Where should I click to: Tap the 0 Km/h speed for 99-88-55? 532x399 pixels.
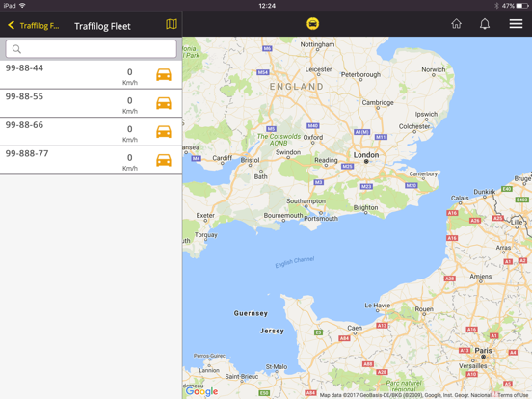click(x=130, y=105)
